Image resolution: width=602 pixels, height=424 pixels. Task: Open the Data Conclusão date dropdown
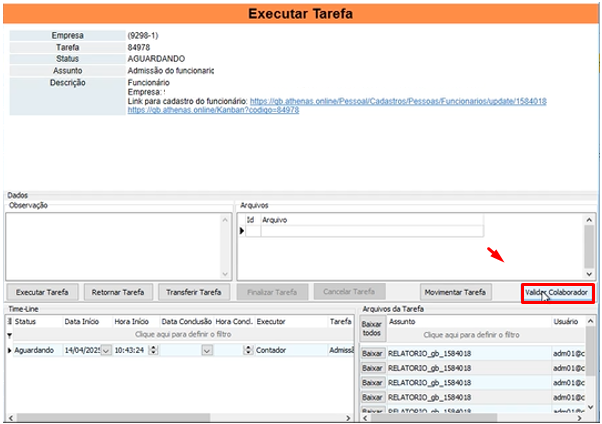207,350
